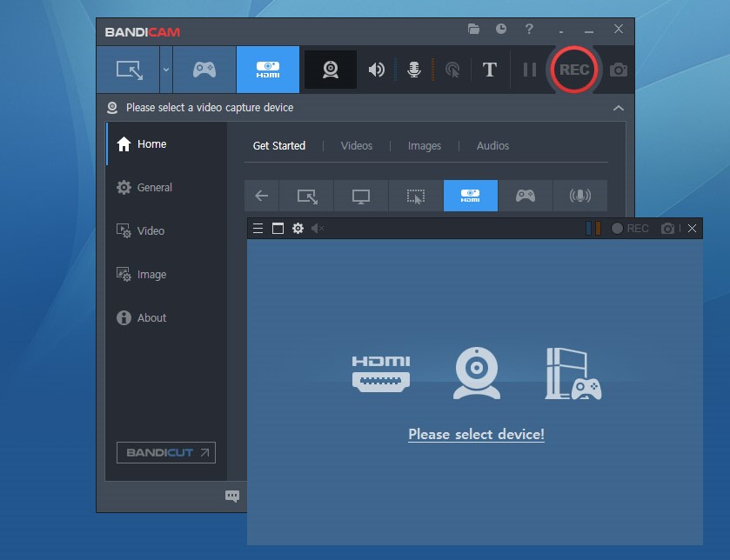
Task: Open the Home sidebar section
Action: point(167,144)
